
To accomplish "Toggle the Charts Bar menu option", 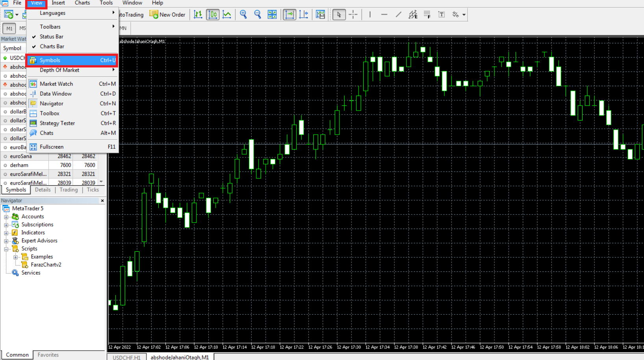I will [73, 46].
